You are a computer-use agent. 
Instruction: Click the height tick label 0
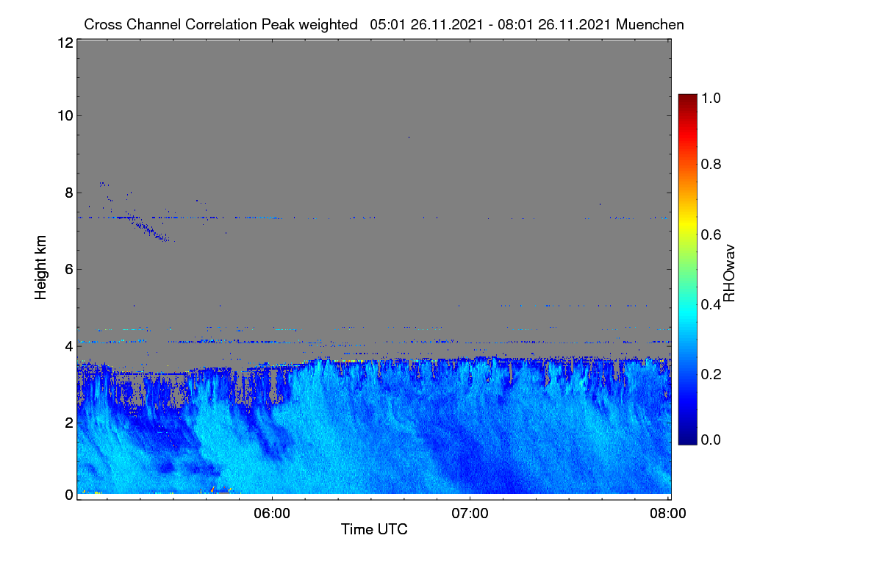click(68, 495)
